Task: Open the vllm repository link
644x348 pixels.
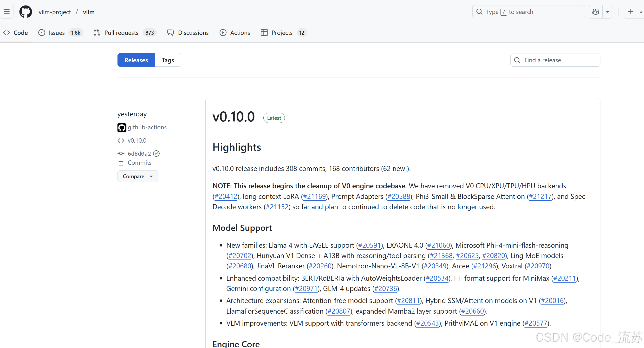Action: click(x=89, y=12)
